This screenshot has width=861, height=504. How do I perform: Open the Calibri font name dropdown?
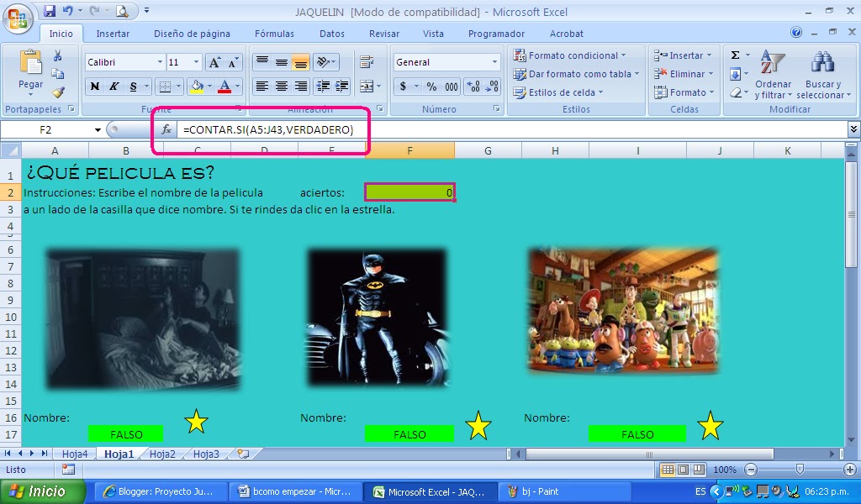click(160, 62)
